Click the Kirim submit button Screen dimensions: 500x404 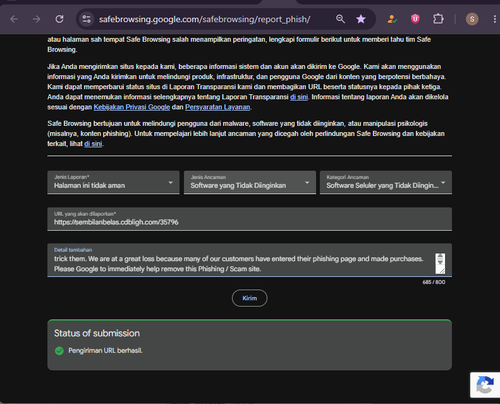coord(250,298)
